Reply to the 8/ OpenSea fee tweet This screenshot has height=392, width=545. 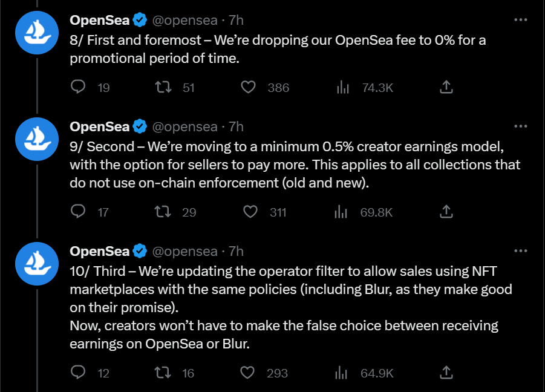[78, 88]
